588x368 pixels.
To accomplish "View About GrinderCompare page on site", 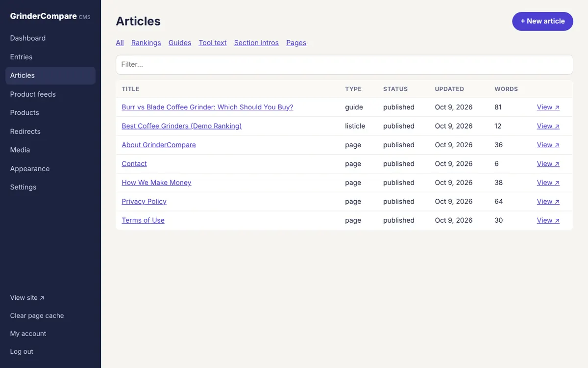I will pyautogui.click(x=548, y=145).
